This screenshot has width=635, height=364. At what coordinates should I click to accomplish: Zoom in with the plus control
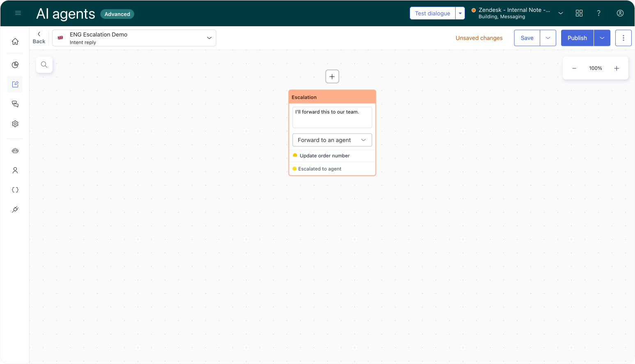click(617, 68)
